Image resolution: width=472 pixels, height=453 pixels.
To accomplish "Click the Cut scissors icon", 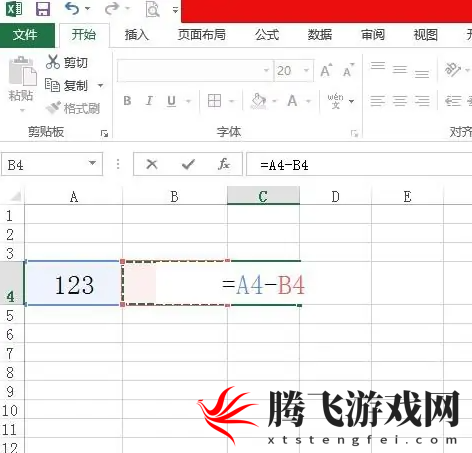I will tap(53, 62).
